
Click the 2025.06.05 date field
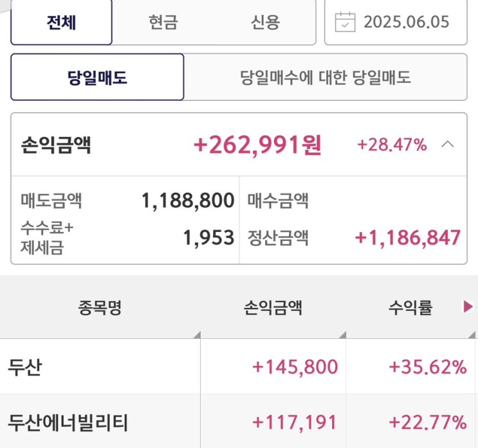406,22
